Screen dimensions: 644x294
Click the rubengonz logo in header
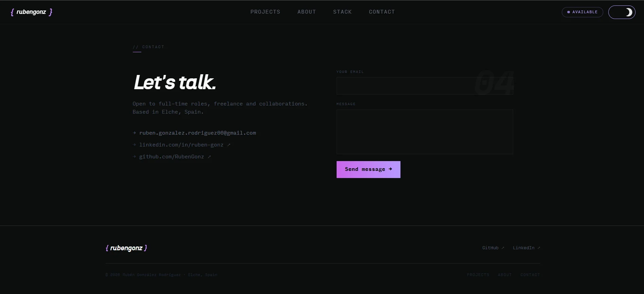pos(32,12)
